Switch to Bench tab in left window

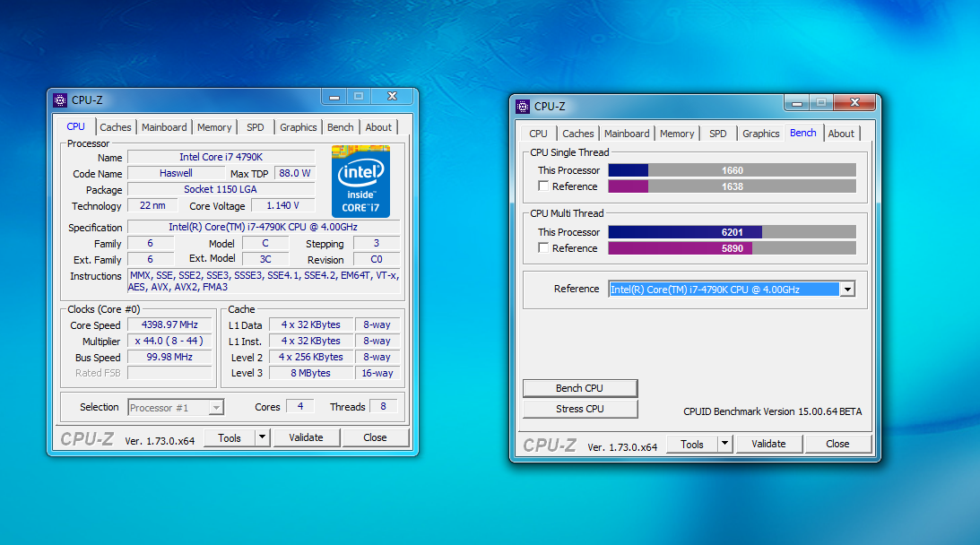tap(341, 127)
